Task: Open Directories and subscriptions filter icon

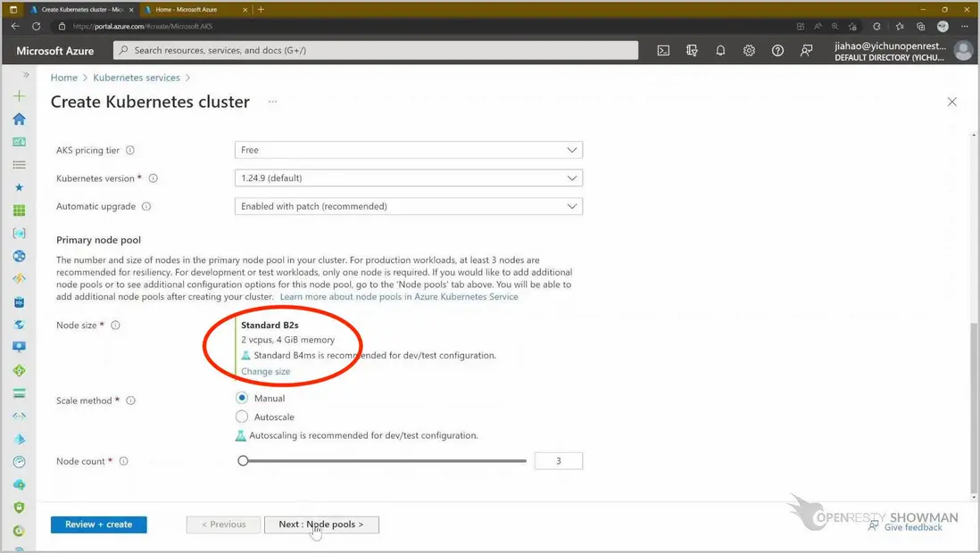Action: coord(692,51)
